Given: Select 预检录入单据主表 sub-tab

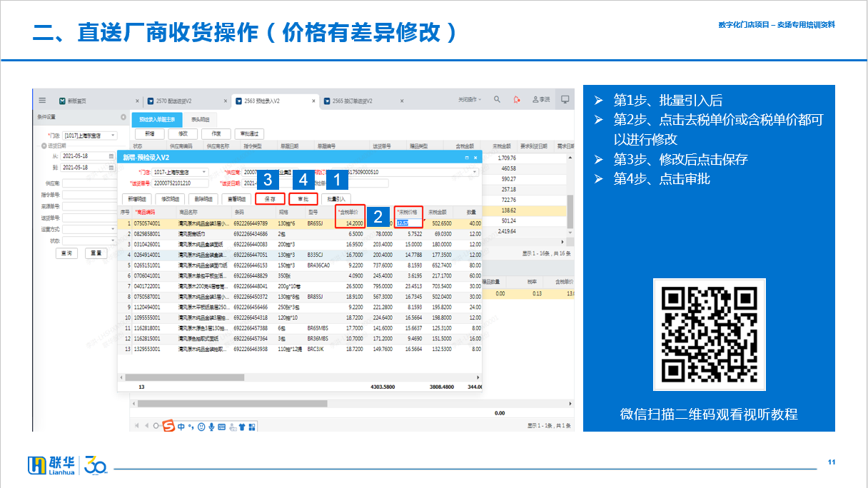Looking at the screenshot, I should (157, 119).
